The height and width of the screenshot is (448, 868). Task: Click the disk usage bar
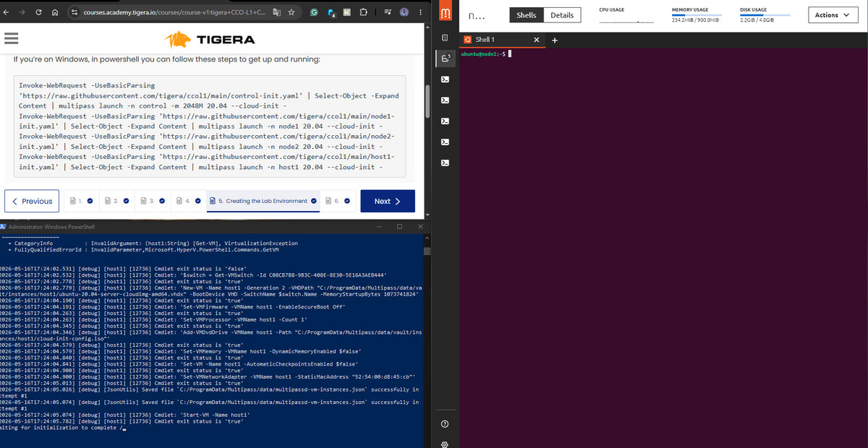click(765, 14)
